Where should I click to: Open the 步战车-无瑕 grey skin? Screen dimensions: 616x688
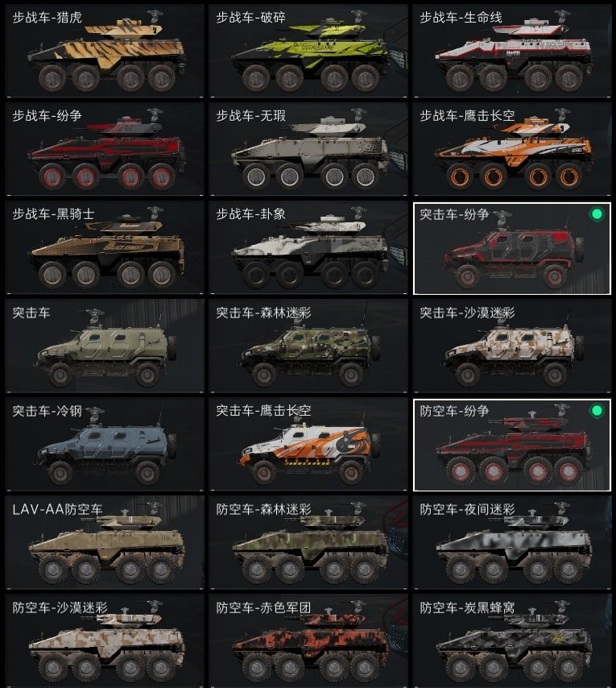[308, 149]
